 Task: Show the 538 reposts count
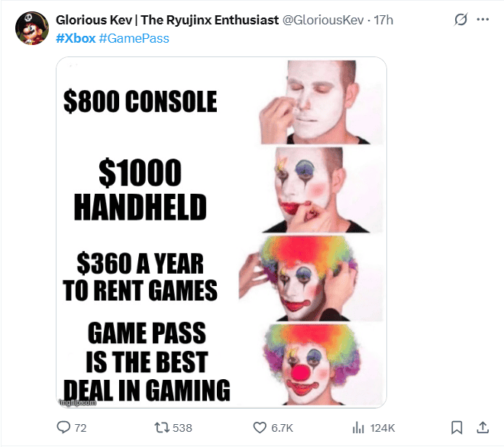tap(183, 428)
